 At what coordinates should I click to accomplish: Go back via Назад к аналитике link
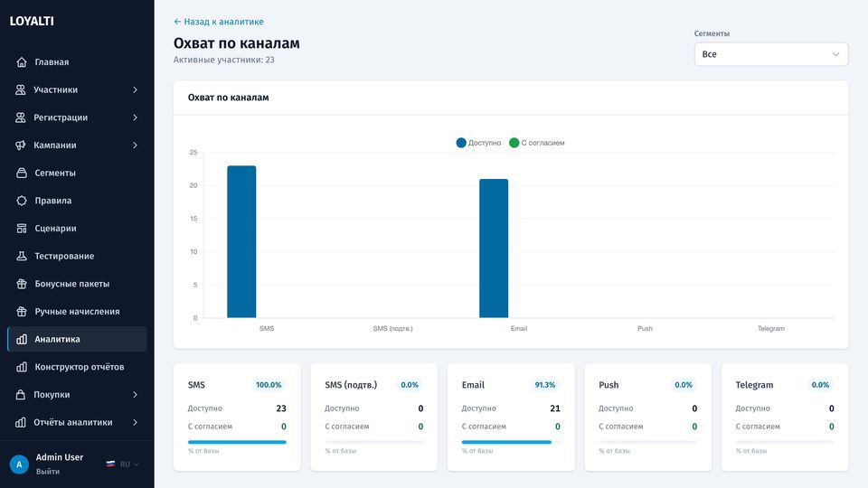(x=219, y=22)
